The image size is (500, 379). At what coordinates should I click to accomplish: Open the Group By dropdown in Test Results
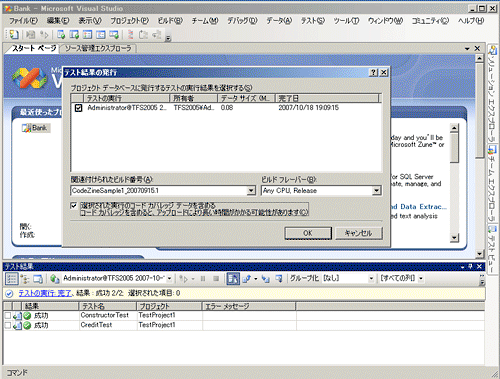tap(371, 278)
